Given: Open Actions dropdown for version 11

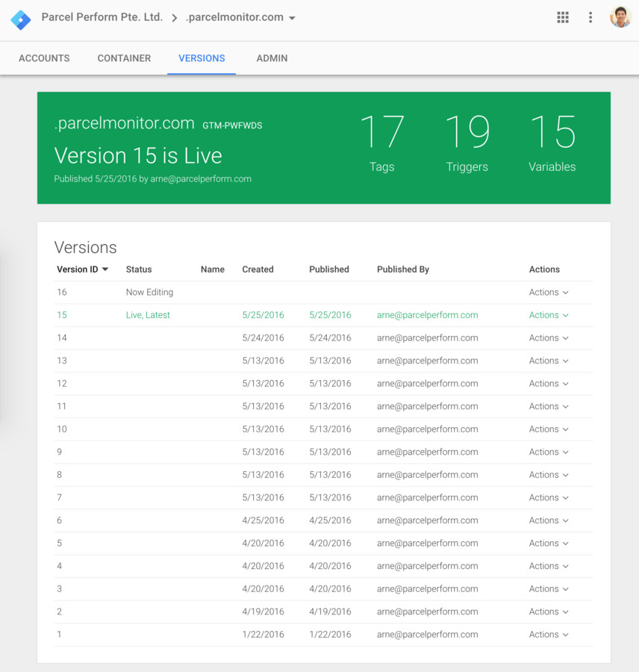Looking at the screenshot, I should [549, 406].
